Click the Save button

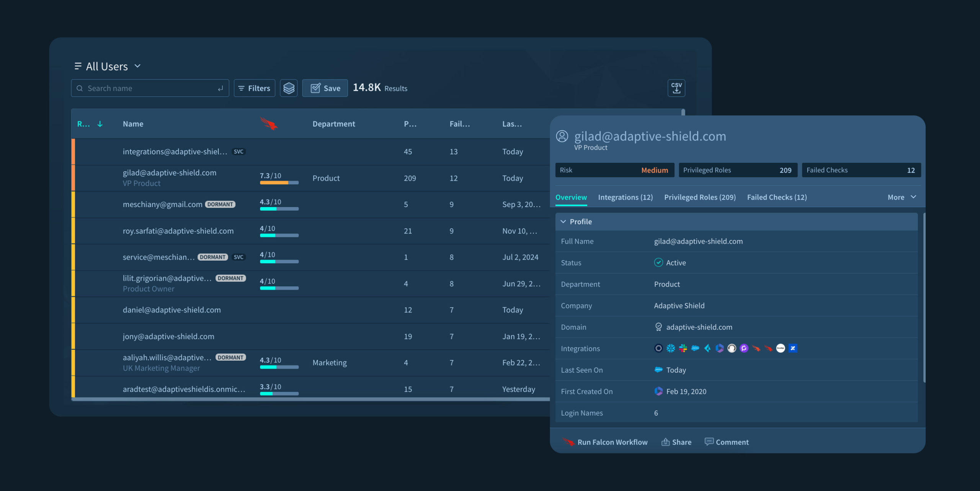325,88
